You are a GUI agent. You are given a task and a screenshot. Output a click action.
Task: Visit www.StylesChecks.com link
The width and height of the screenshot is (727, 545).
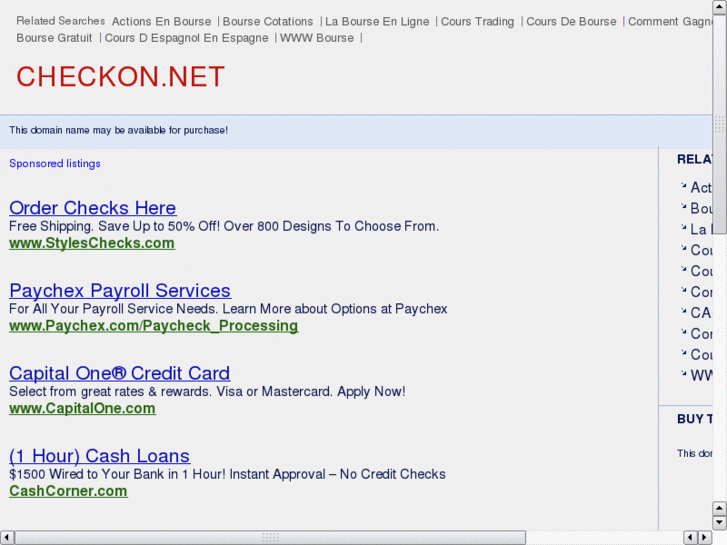click(92, 243)
